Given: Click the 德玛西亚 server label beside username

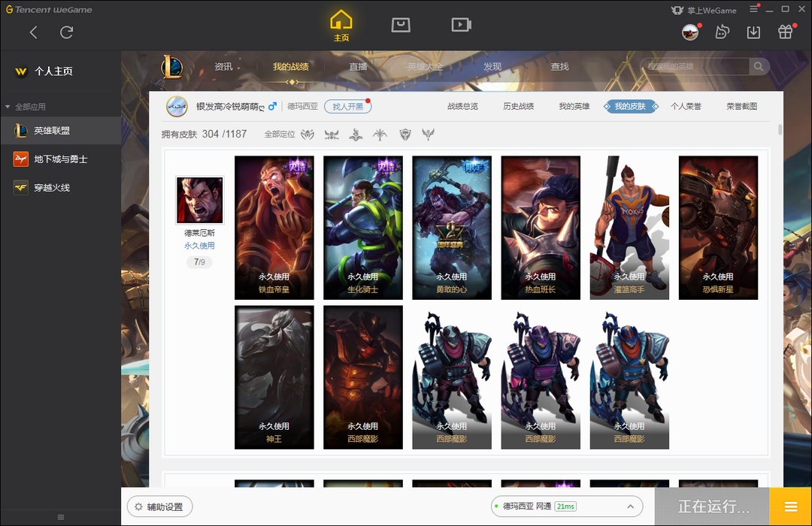Looking at the screenshot, I should click(x=302, y=106).
